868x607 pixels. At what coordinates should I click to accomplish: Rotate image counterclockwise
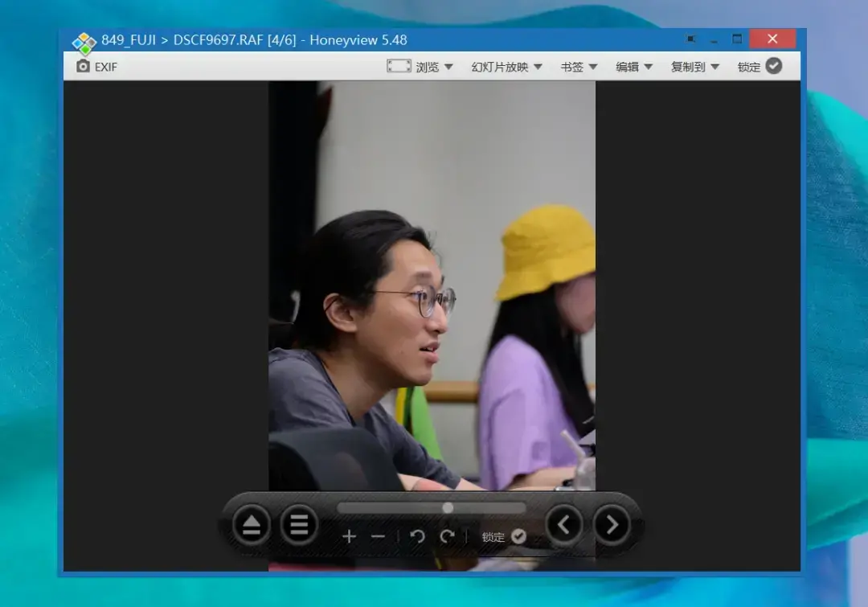point(417,536)
